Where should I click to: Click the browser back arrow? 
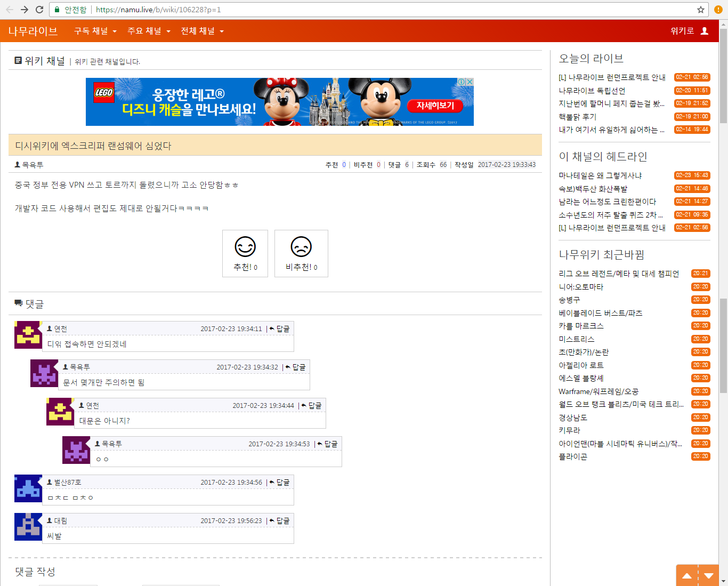10,10
